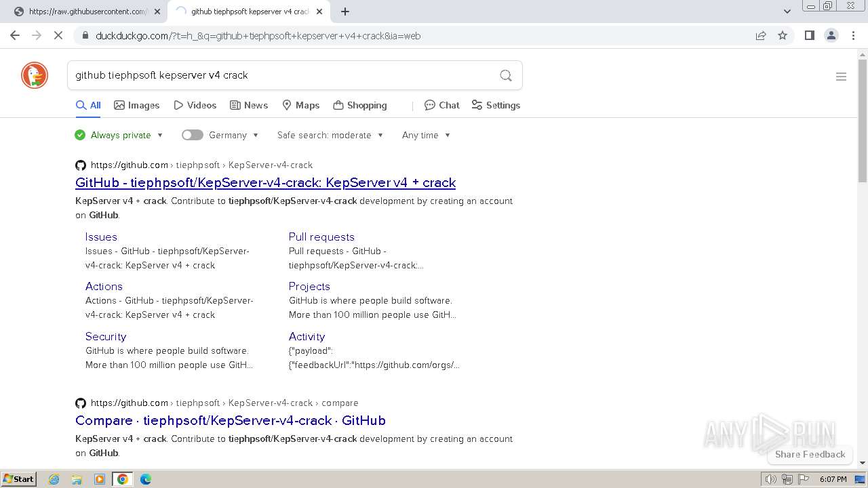Click the DuckDuckGo duck logo
Viewport: 868px width, 488px height.
click(35, 75)
